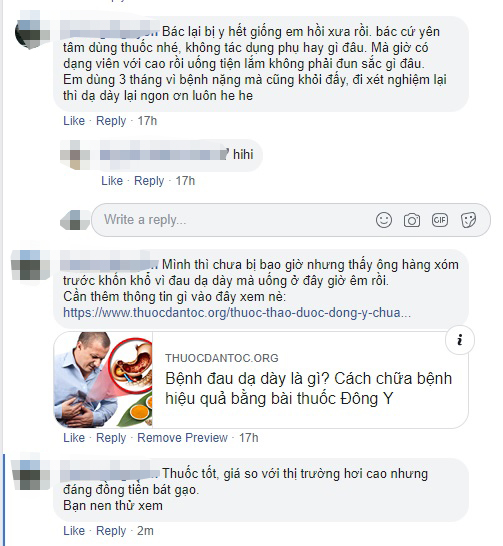Reply to the 'hihi' comment
503x546 pixels.
pos(149,181)
